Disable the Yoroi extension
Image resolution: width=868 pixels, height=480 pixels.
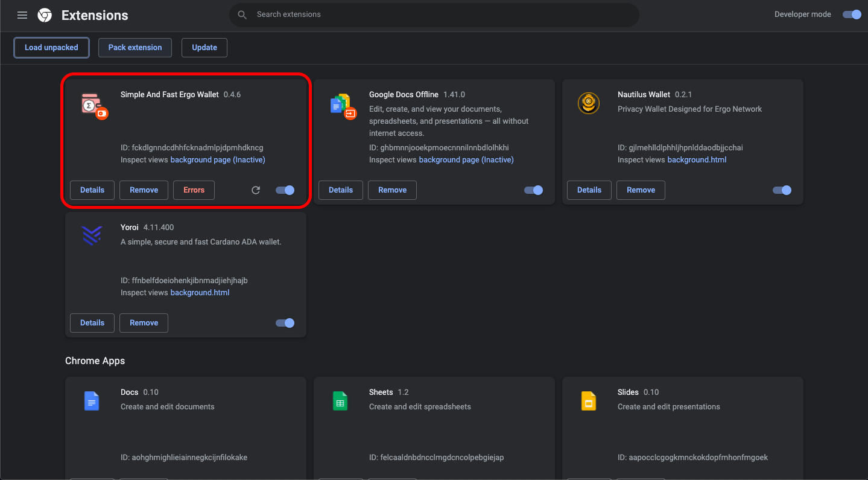tap(285, 323)
